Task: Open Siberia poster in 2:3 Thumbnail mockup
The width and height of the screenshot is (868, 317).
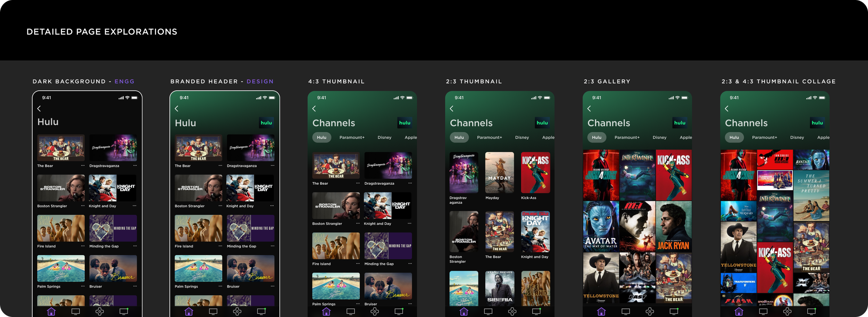Action: (499, 288)
